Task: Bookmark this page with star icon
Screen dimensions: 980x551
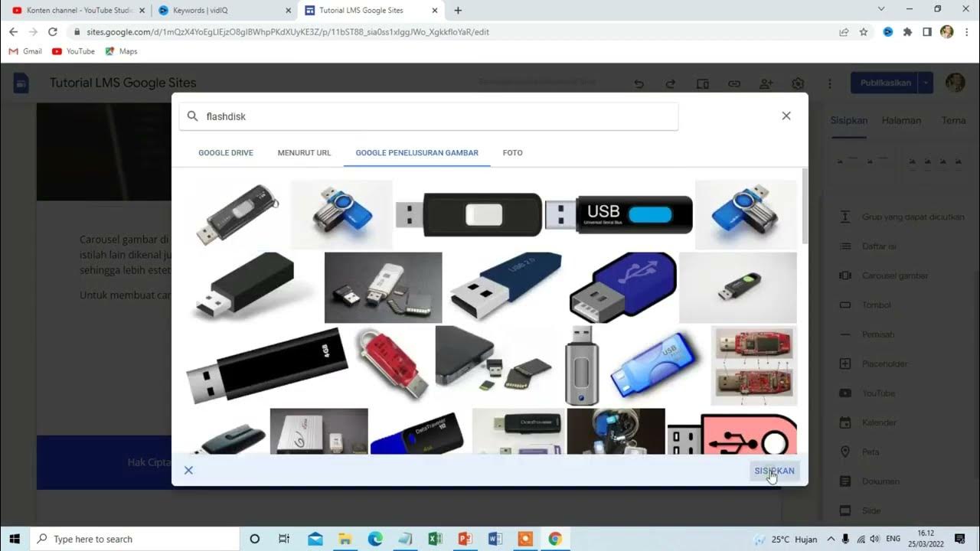Action: click(864, 32)
